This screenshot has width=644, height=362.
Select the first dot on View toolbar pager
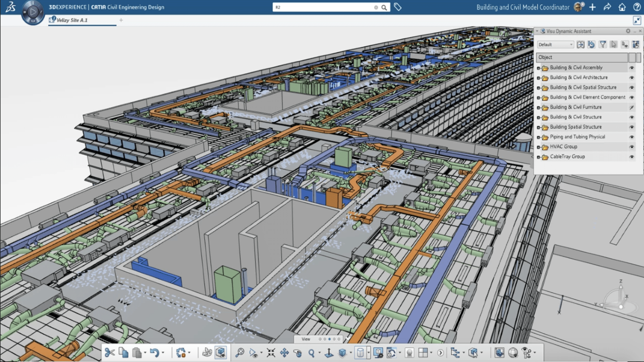pyautogui.click(x=320, y=339)
